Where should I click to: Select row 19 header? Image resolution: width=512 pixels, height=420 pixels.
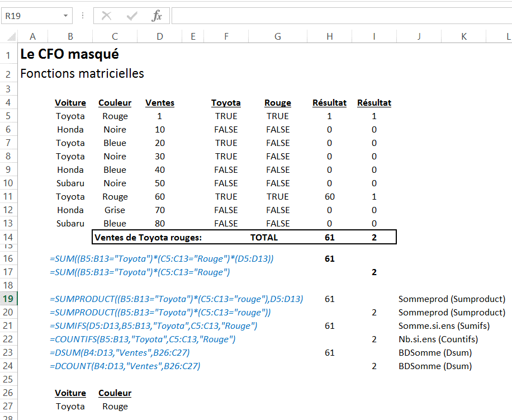(8, 299)
